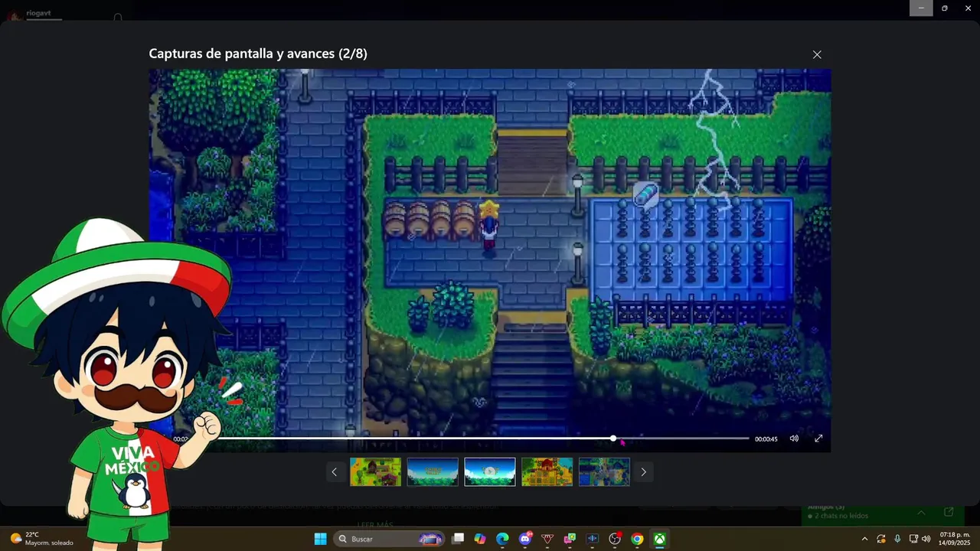This screenshot has height=551, width=980.
Task: Click the 00:00:45 duration label
Action: 766,439
